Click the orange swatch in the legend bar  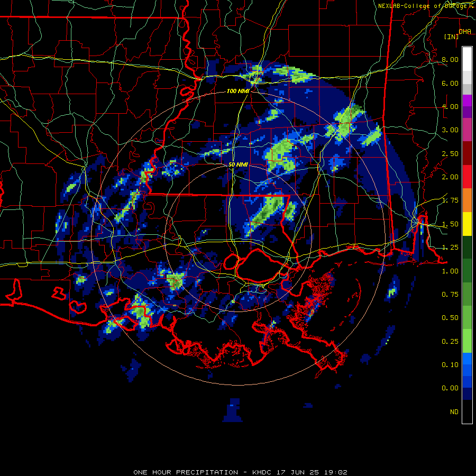point(467,200)
